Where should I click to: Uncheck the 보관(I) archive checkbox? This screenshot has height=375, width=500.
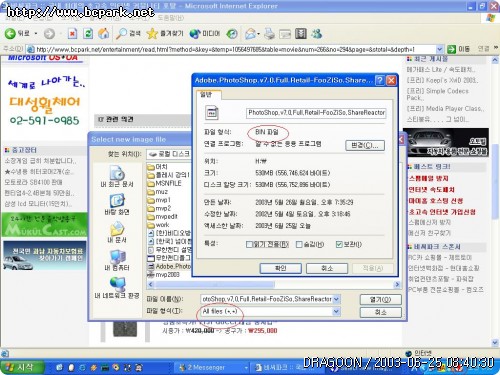pyautogui.click(x=339, y=244)
